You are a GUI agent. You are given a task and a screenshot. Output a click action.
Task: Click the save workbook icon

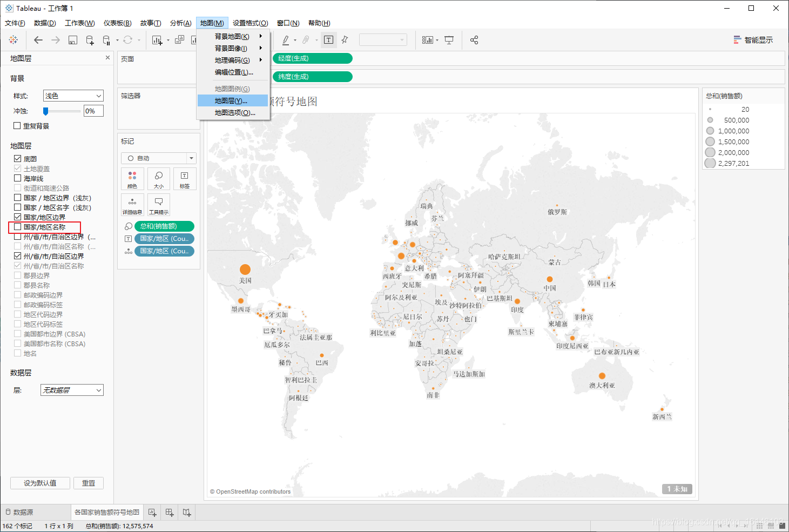[x=73, y=40]
